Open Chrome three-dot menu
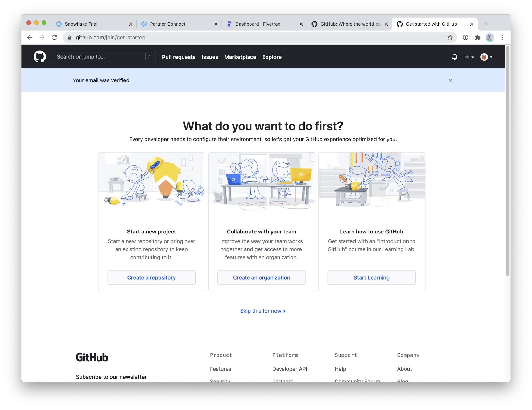The image size is (532, 410). click(x=502, y=38)
